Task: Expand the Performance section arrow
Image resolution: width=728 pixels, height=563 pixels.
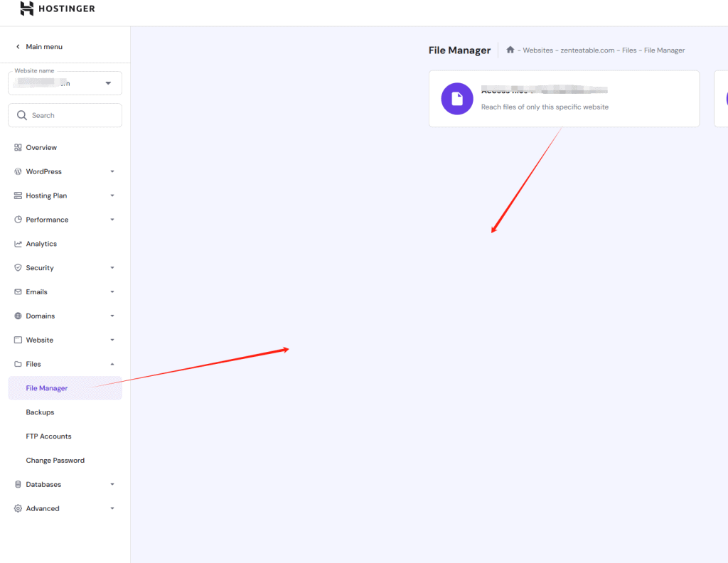Action: tap(112, 220)
